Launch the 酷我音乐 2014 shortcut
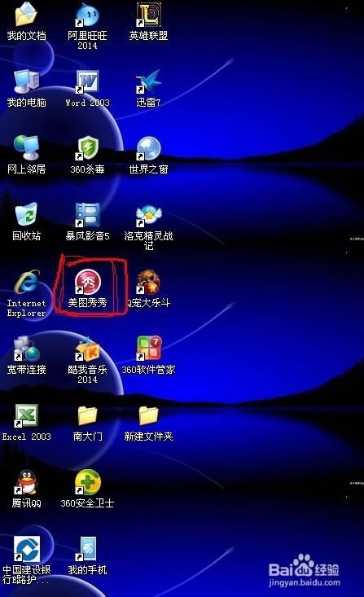Image resolution: width=364 pixels, height=597 pixels. [x=87, y=349]
